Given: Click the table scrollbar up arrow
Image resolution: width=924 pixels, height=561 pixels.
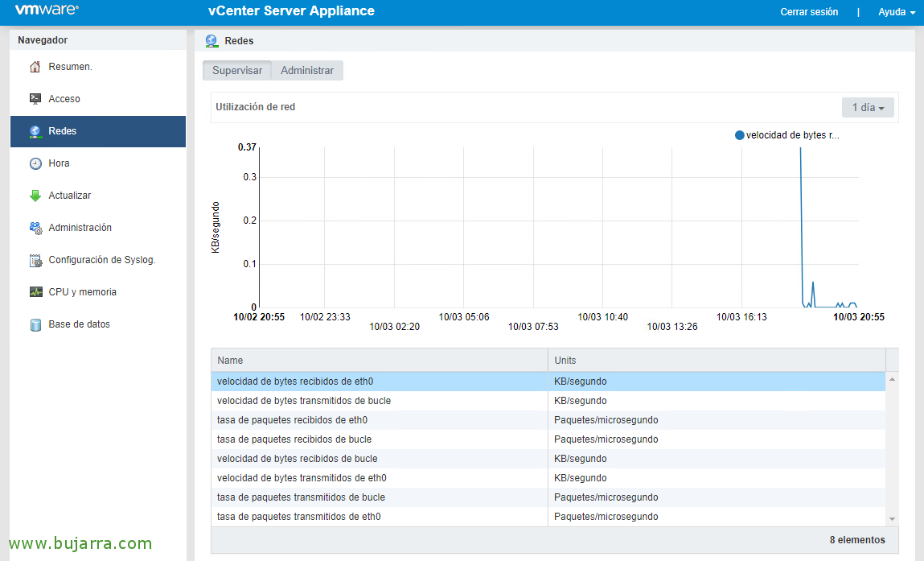Looking at the screenshot, I should click(x=892, y=379).
